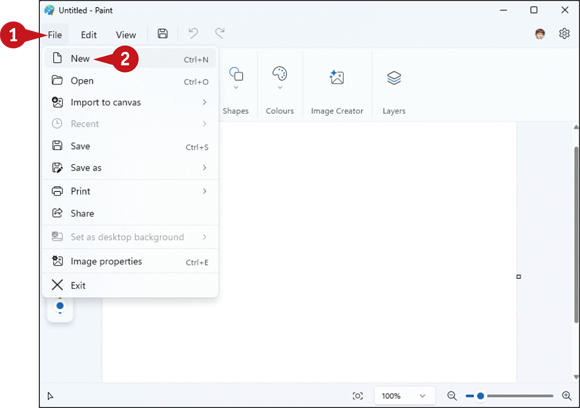The image size is (580, 408).
Task: Expand the Import to canvas submenu arrow
Action: (205, 102)
